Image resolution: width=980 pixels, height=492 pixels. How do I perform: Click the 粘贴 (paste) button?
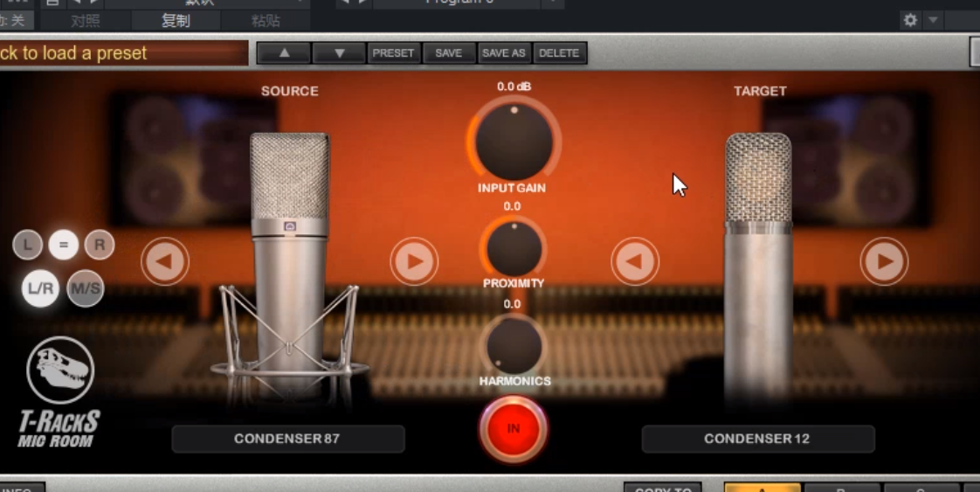click(x=266, y=21)
